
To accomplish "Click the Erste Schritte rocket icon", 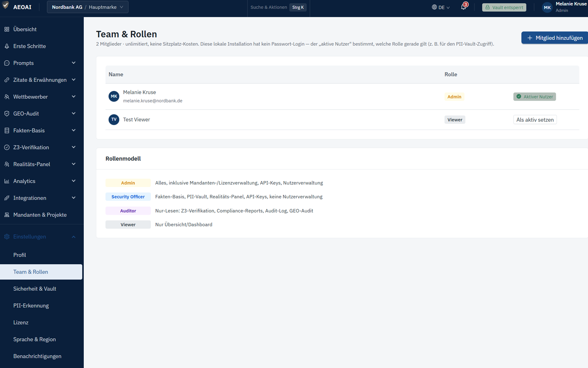I will (7, 46).
